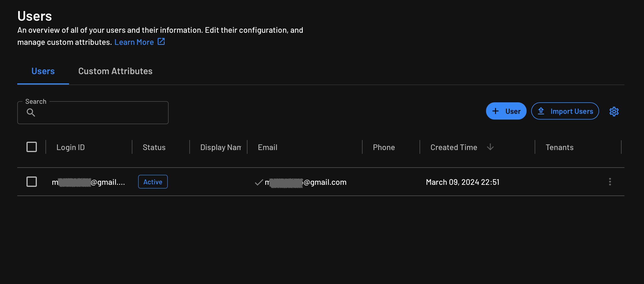Click the Active status badge
Screen dimensions: 644x284
(153, 182)
